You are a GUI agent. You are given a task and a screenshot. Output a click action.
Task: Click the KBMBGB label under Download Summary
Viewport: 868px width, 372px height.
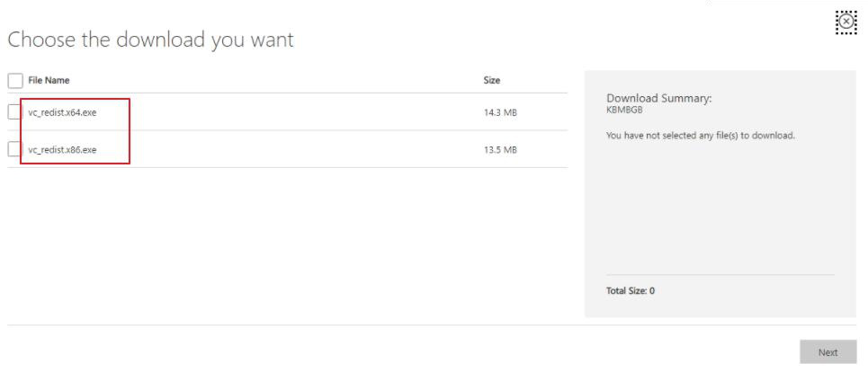625,110
